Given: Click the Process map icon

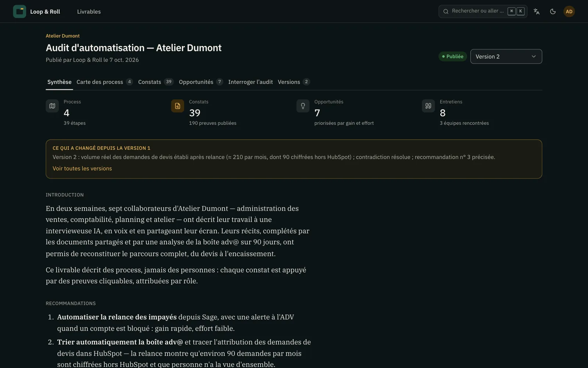Looking at the screenshot, I should coord(52,106).
